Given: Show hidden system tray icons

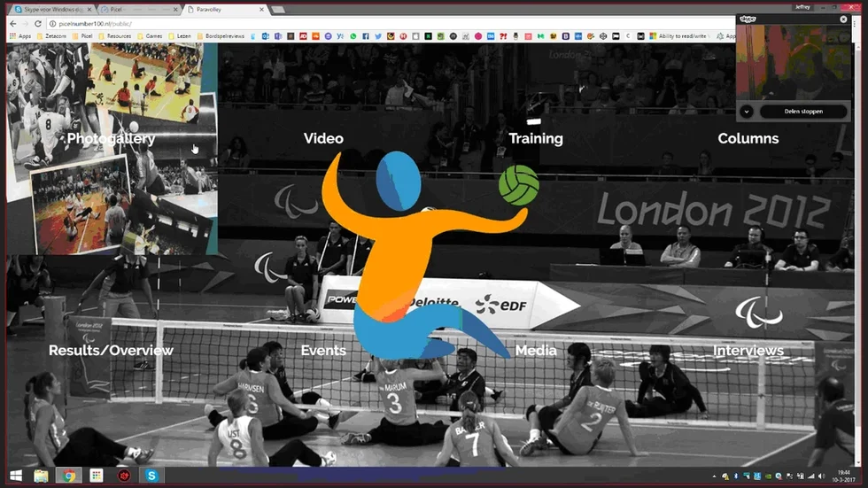Looking at the screenshot, I should click(x=714, y=476).
